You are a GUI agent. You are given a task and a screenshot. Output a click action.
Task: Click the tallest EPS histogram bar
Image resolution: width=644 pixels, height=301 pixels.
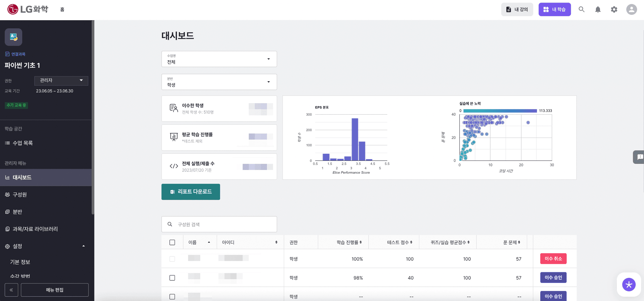355,139
